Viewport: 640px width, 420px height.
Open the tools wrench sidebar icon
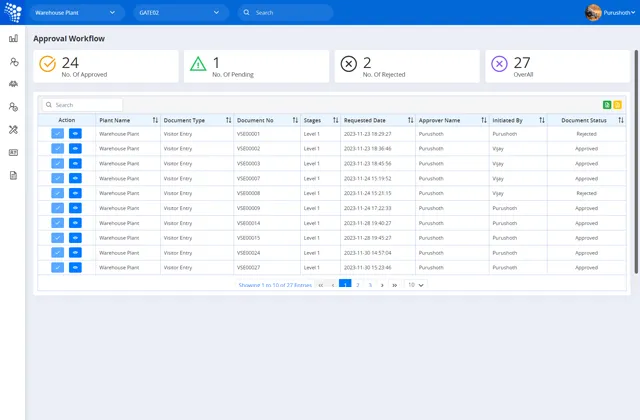(13, 130)
